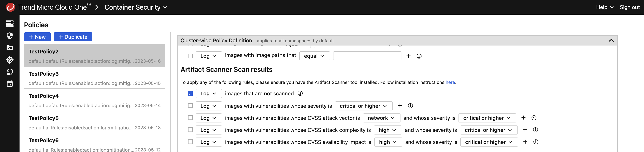Image resolution: width=644 pixels, height=152 pixels.
Task: Click the image paths text input field
Action: click(x=367, y=56)
